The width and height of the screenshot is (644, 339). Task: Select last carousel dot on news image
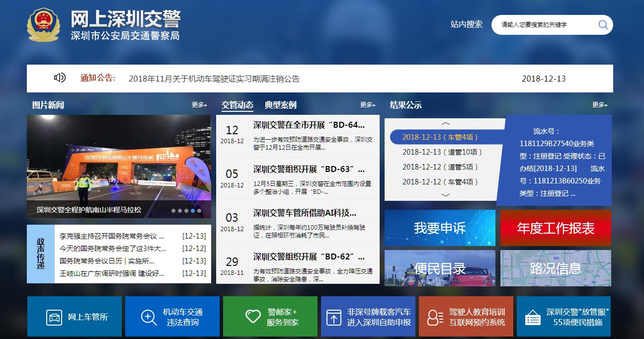pyautogui.click(x=199, y=211)
